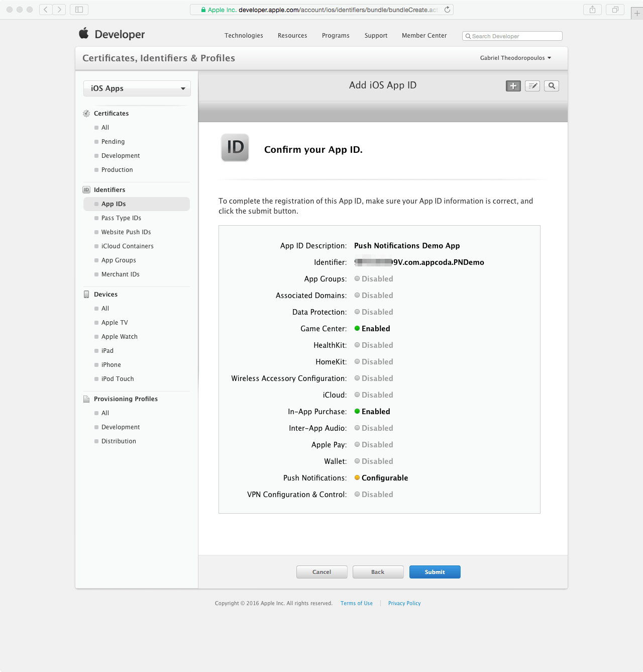Click the Certificates section icon
The height and width of the screenshot is (672, 643).
click(86, 114)
